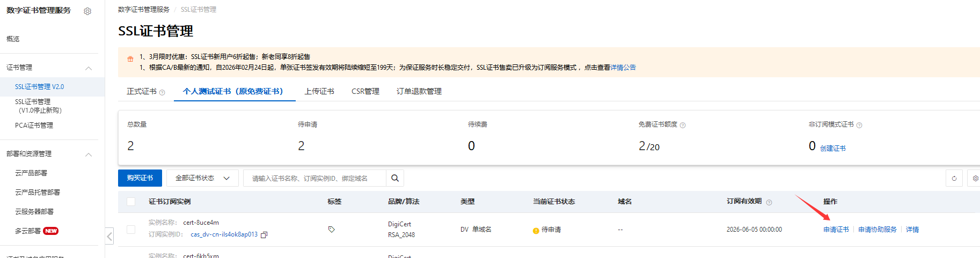Image resolution: width=980 pixels, height=258 pixels.
Task: Switch to the 上传证书 tab
Action: (x=319, y=91)
